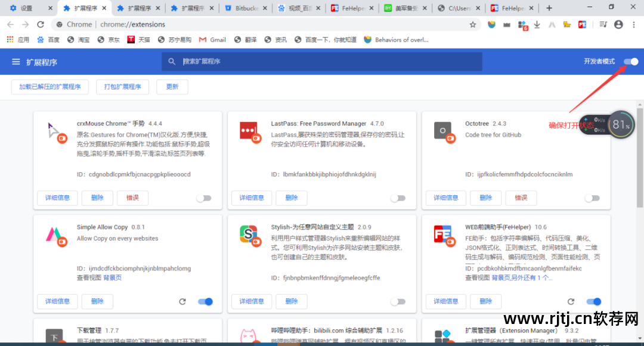The image size is (644, 346).
Task: Open 背景页 link of Simple Allow Copy
Action: click(x=113, y=278)
